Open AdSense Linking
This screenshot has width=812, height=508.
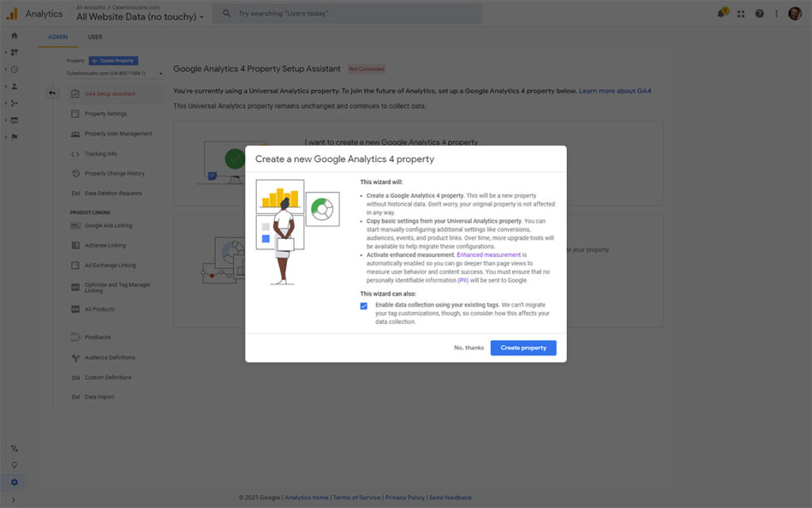(105, 245)
